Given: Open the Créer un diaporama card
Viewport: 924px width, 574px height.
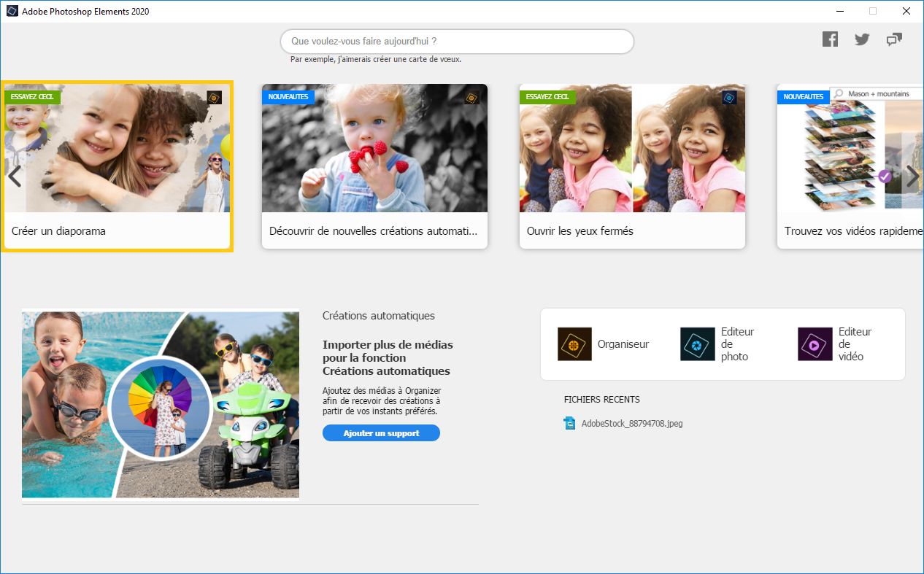Looking at the screenshot, I should [x=117, y=166].
